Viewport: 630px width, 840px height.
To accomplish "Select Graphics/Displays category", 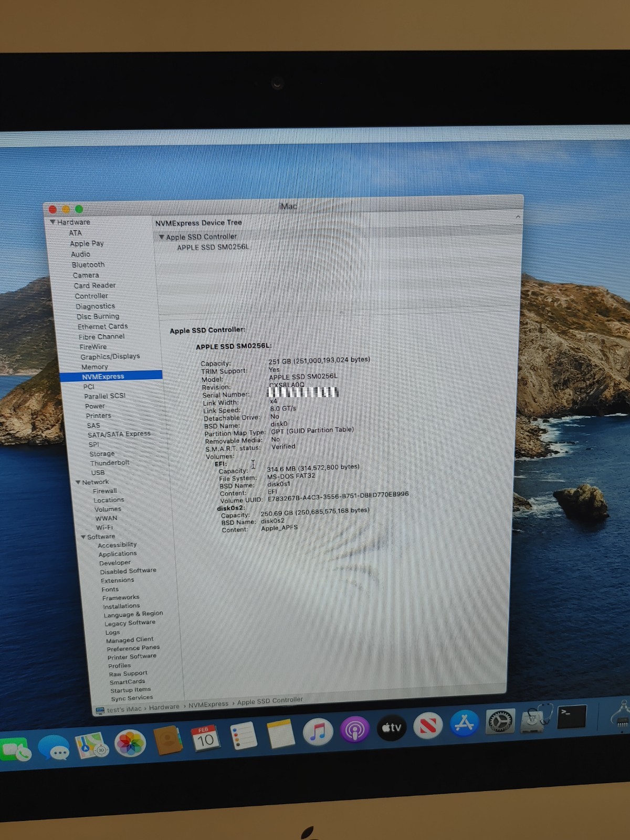I will (x=110, y=357).
